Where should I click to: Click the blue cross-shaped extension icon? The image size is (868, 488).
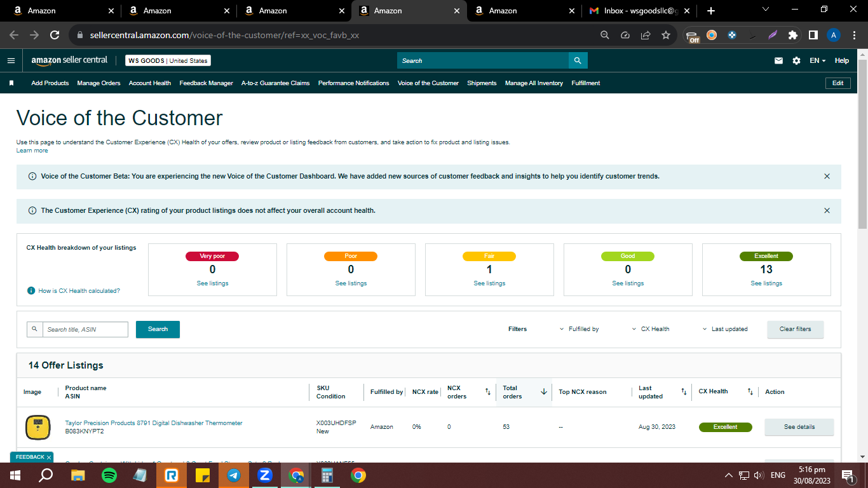pyautogui.click(x=732, y=35)
